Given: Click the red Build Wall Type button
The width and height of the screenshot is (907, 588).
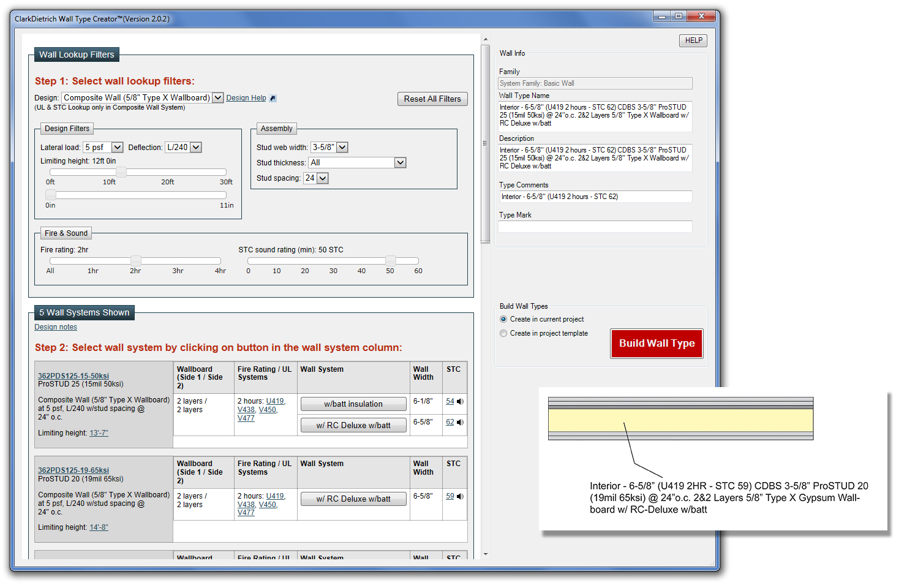Looking at the screenshot, I should pos(657,344).
